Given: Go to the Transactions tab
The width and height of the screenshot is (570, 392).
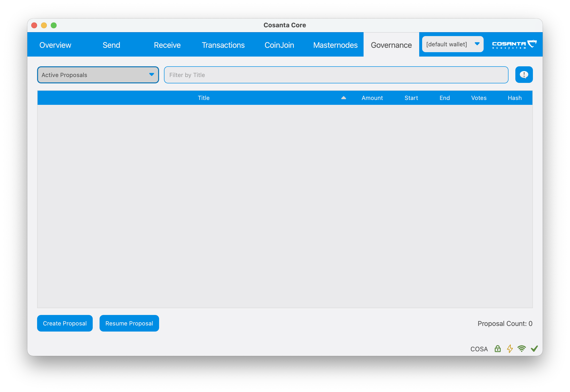Looking at the screenshot, I should (223, 45).
